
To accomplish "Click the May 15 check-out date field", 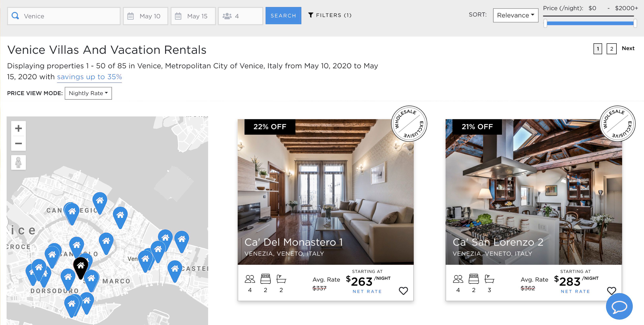I will (193, 16).
